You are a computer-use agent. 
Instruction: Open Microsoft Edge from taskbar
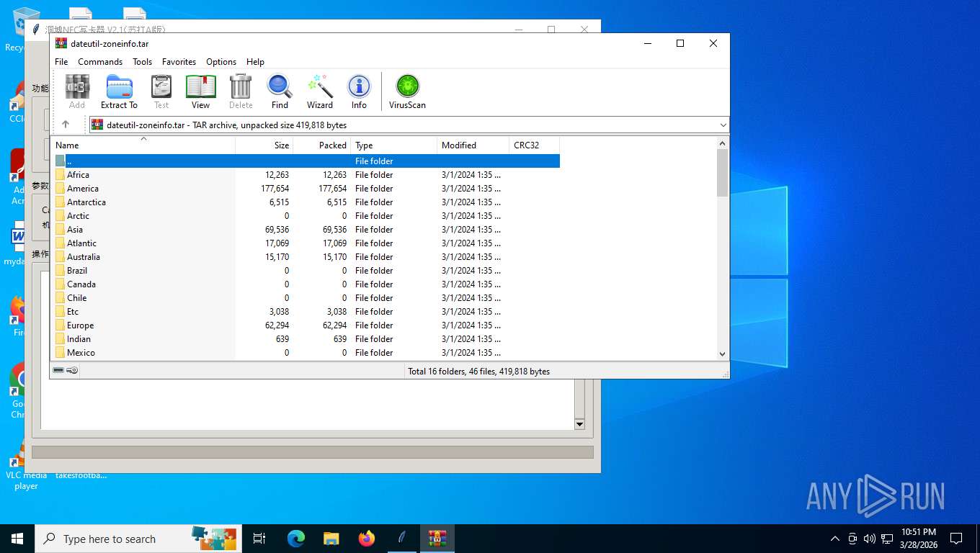pyautogui.click(x=295, y=539)
